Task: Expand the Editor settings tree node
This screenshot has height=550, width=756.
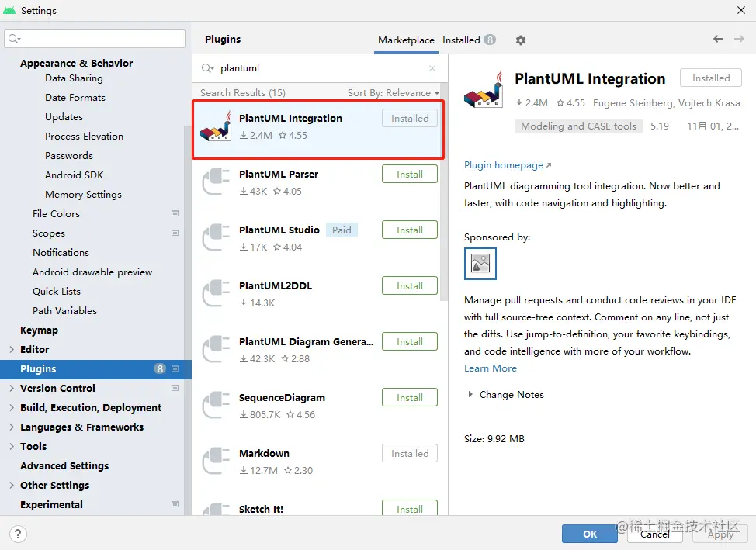Action: (x=12, y=350)
